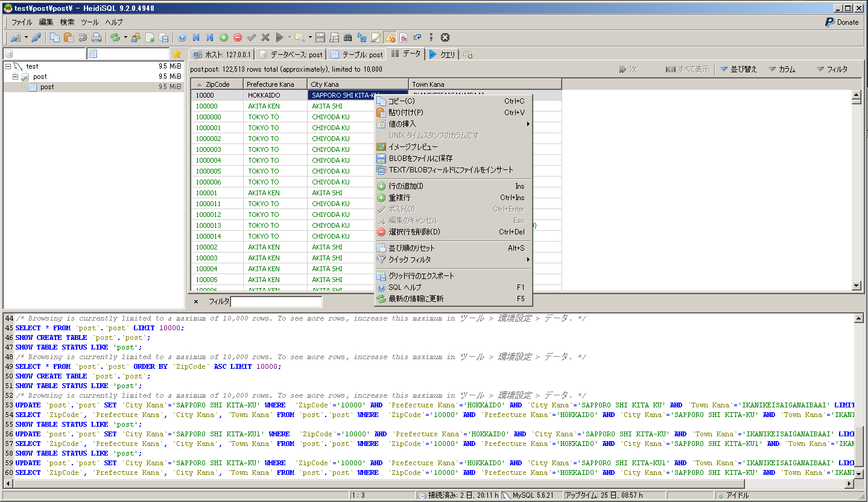This screenshot has width=868, height=502.
Task: Jump to first row toolbar icon
Action: (x=196, y=37)
